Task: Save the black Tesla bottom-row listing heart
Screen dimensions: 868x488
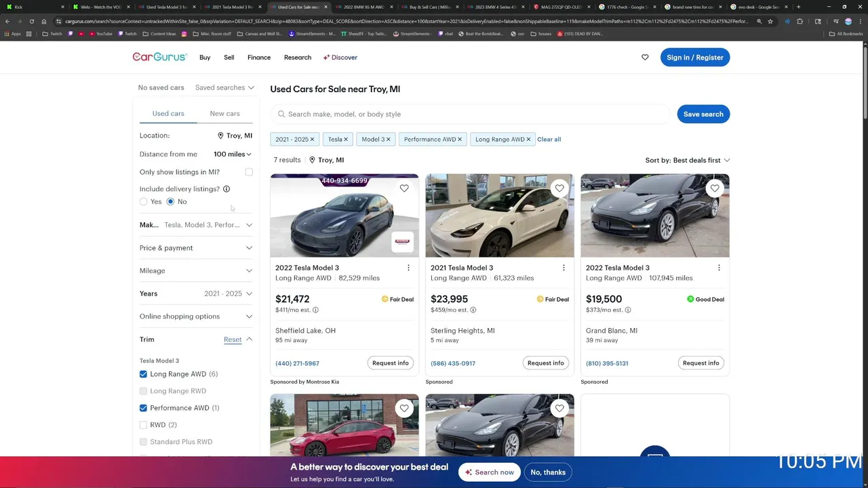Action: [x=559, y=408]
